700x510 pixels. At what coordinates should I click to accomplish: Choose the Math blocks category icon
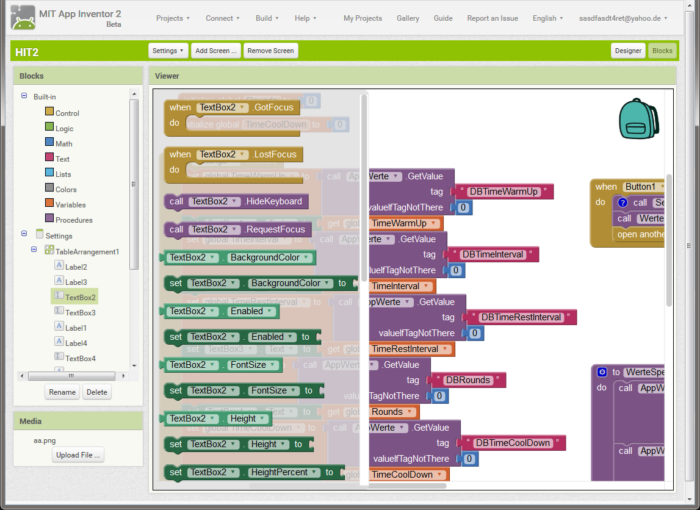49,142
